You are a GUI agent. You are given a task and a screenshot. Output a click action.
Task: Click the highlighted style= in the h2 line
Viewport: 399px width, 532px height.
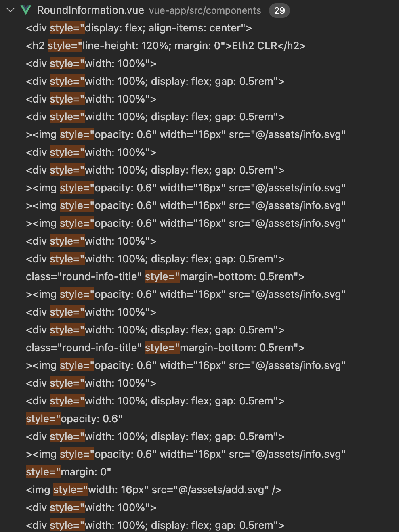point(65,46)
